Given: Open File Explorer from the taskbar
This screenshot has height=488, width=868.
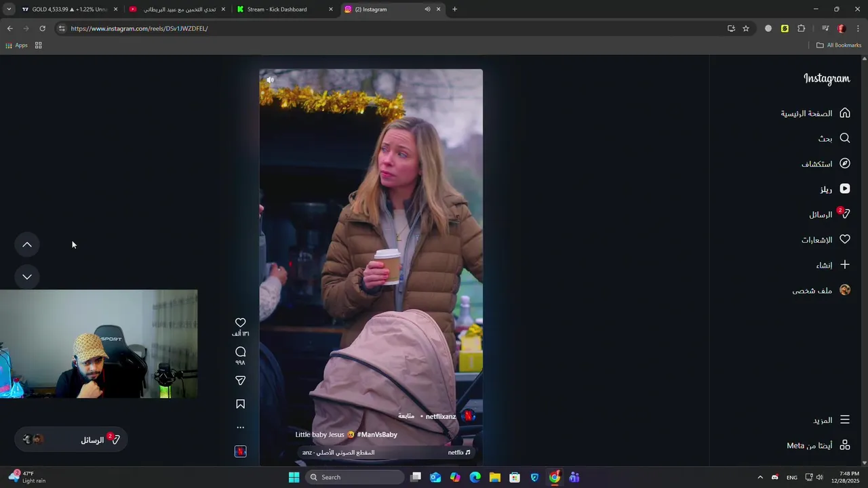Looking at the screenshot, I should pyautogui.click(x=495, y=477).
